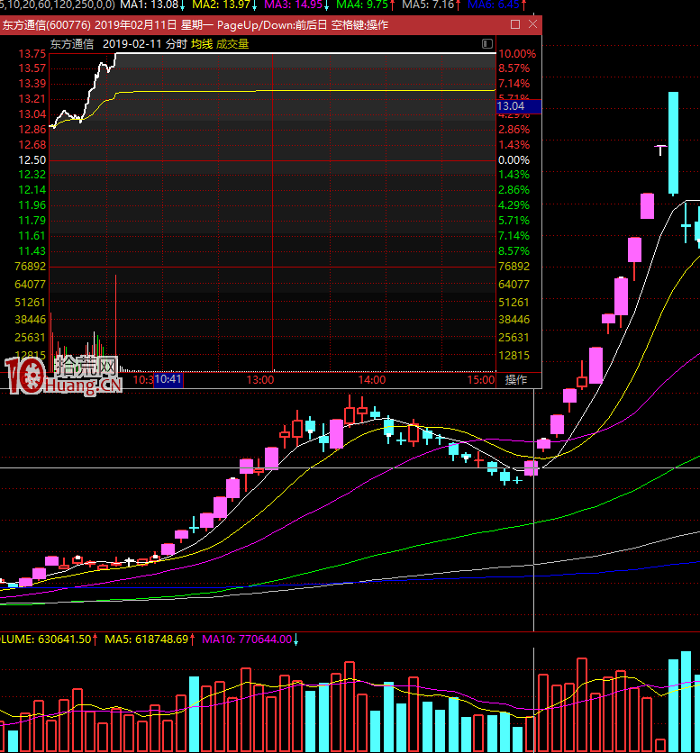The height and width of the screenshot is (753, 700).
Task: Click the 0.00% percentage axis label
Action: coord(514,160)
